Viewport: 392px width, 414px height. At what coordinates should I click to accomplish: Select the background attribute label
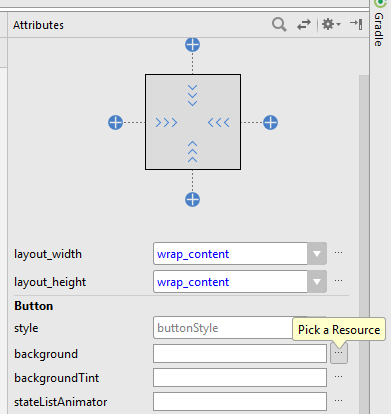(46, 354)
